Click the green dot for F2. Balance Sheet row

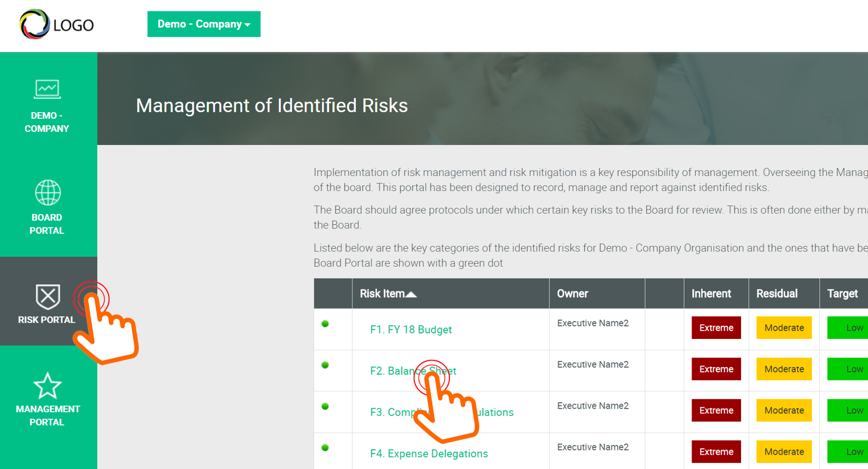(x=325, y=365)
